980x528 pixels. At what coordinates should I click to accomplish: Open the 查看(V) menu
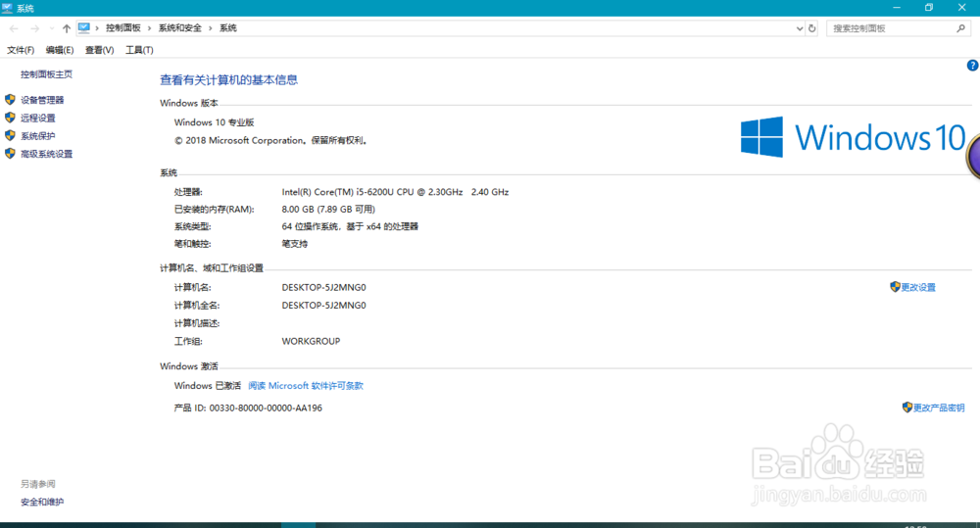click(99, 50)
